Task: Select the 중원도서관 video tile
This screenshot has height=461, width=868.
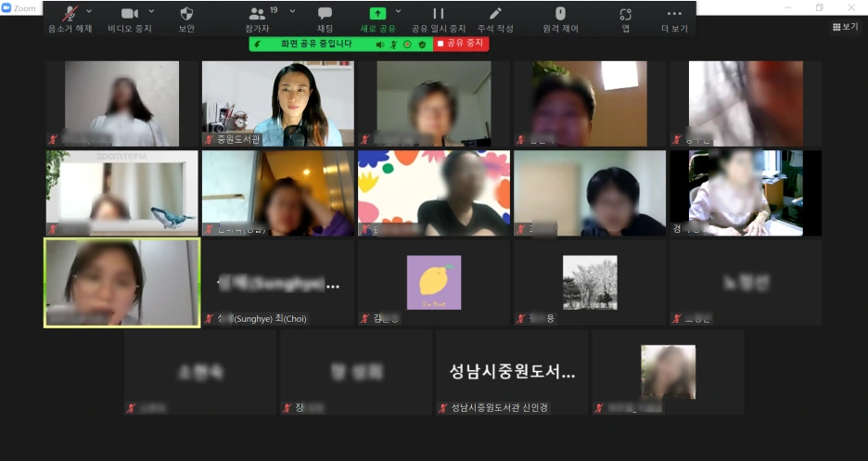Action: (278, 104)
